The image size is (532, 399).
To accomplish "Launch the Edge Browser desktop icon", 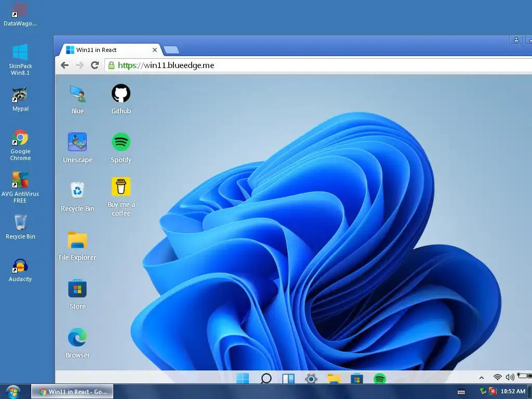I will tap(77, 337).
